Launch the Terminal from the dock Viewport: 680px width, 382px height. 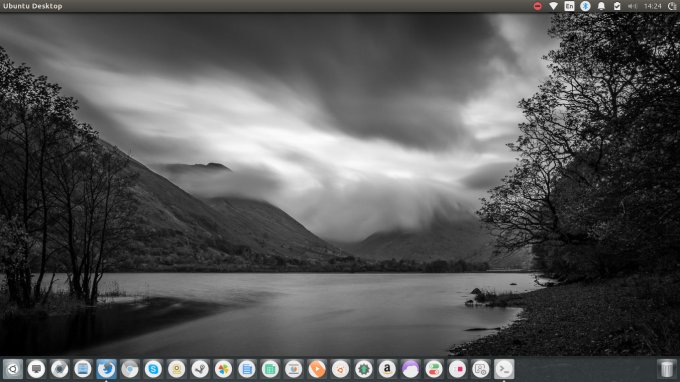(505, 369)
